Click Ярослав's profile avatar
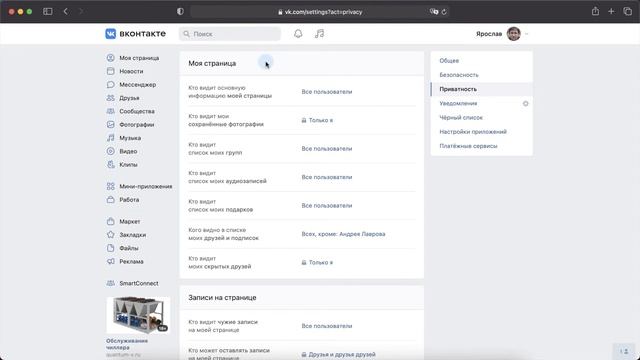The width and height of the screenshot is (640, 360). [x=513, y=34]
